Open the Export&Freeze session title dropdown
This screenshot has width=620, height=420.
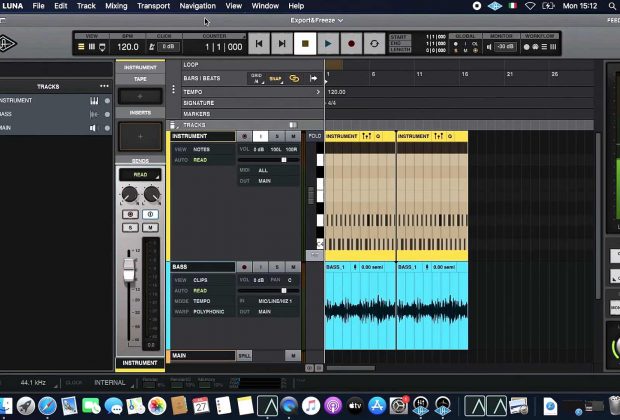coord(317,20)
